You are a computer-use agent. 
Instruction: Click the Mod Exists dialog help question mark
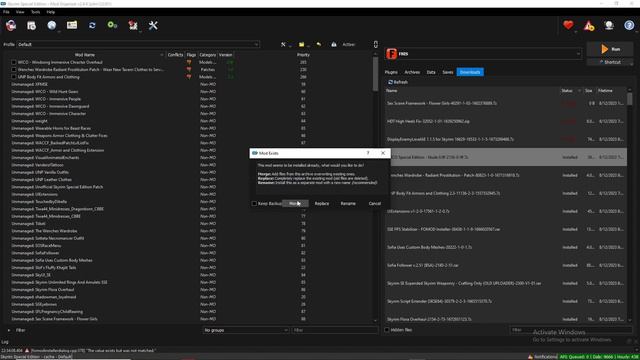(x=368, y=153)
